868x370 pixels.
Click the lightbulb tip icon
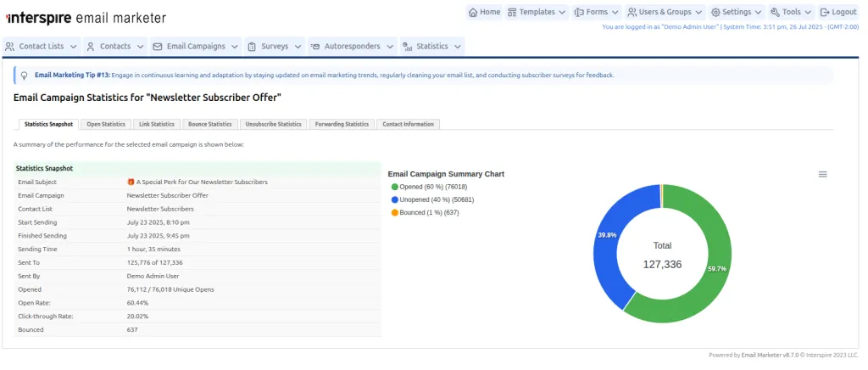coord(25,76)
